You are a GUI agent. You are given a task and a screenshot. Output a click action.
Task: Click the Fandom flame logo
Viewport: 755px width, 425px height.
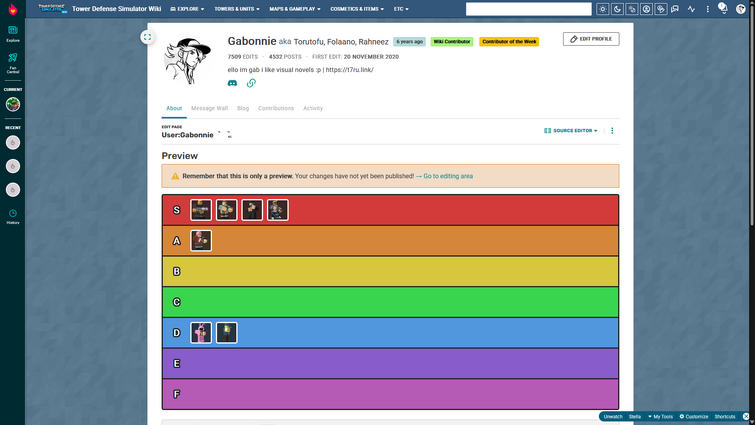click(x=13, y=9)
